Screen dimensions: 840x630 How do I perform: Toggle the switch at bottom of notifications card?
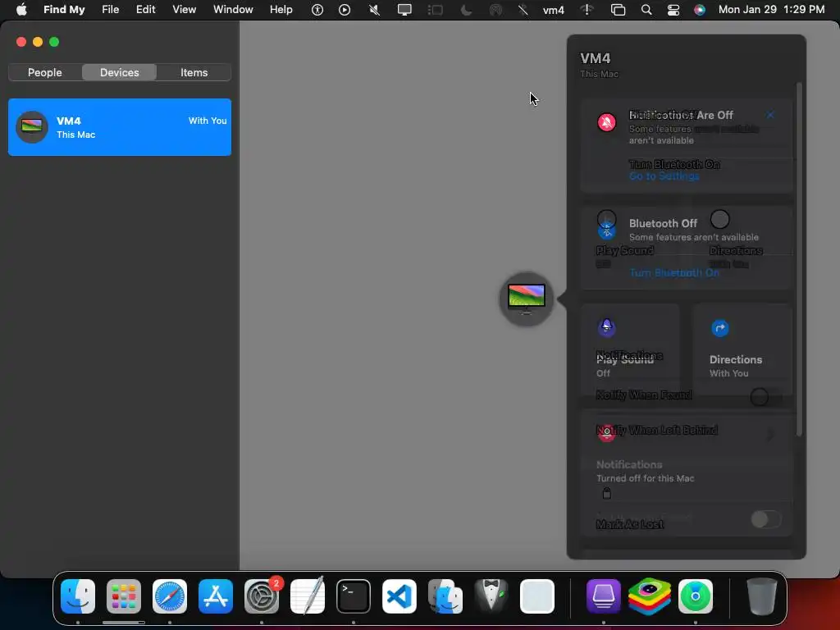pyautogui.click(x=766, y=518)
